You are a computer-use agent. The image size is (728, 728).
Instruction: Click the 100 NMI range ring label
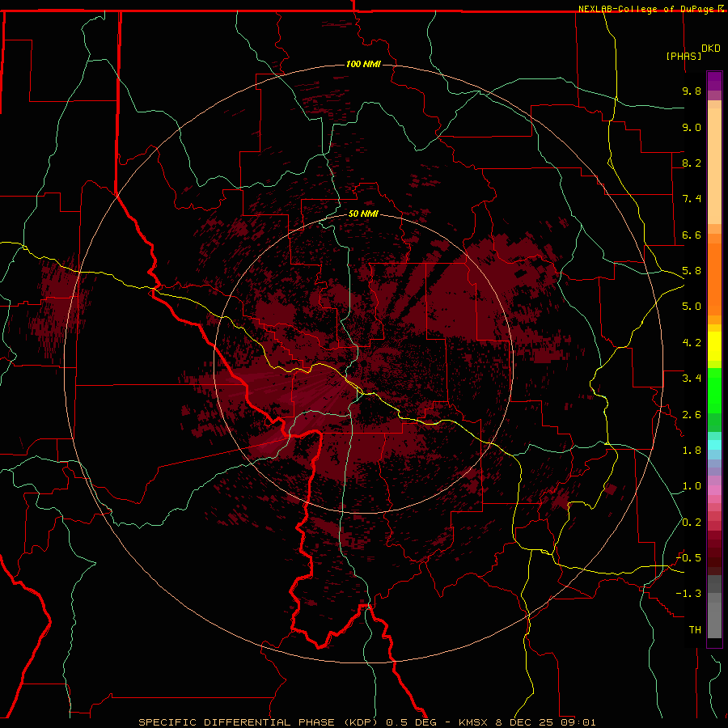point(363,64)
